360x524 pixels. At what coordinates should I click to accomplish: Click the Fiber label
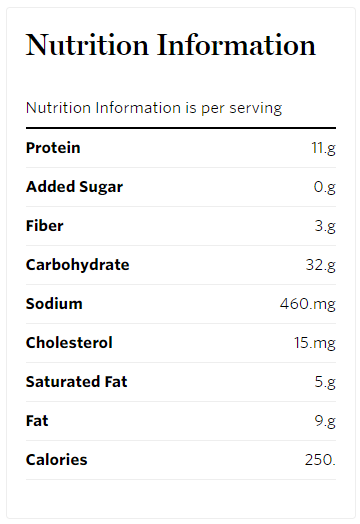pyautogui.click(x=45, y=226)
